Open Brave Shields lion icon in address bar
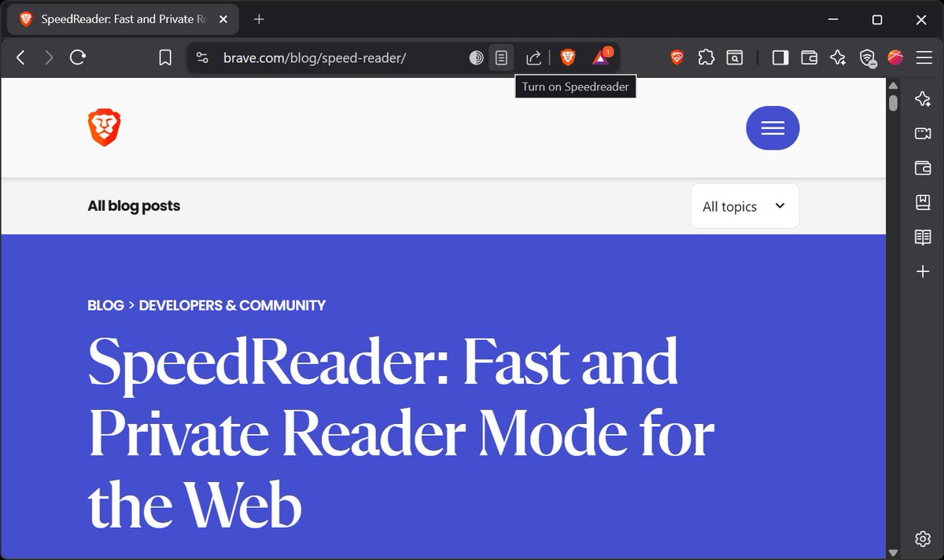The width and height of the screenshot is (944, 560). click(568, 57)
